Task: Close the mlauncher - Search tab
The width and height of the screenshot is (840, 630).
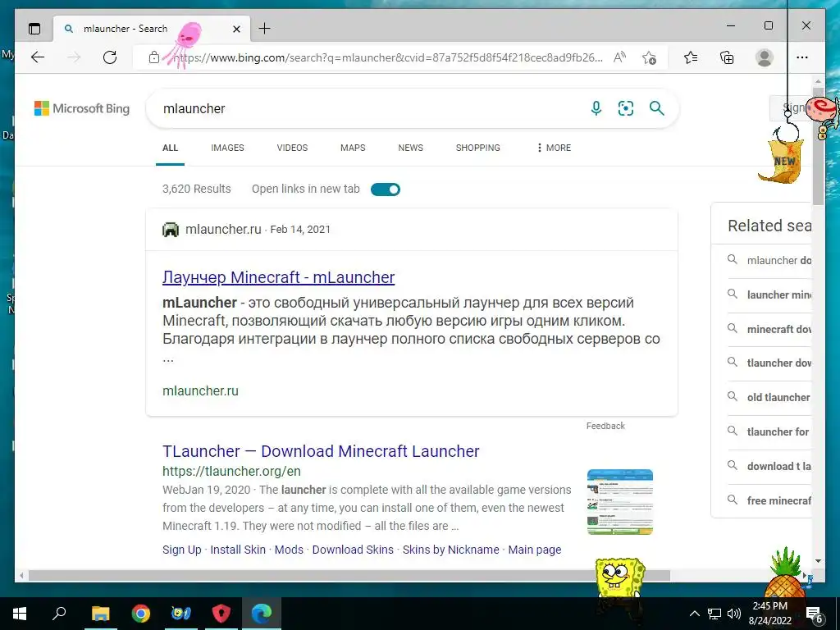Action: tap(236, 29)
